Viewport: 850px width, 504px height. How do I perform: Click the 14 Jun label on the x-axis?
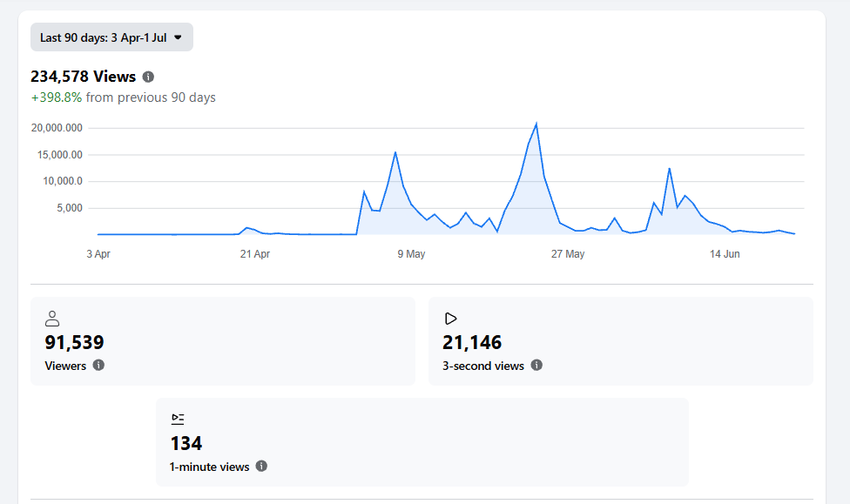725,254
